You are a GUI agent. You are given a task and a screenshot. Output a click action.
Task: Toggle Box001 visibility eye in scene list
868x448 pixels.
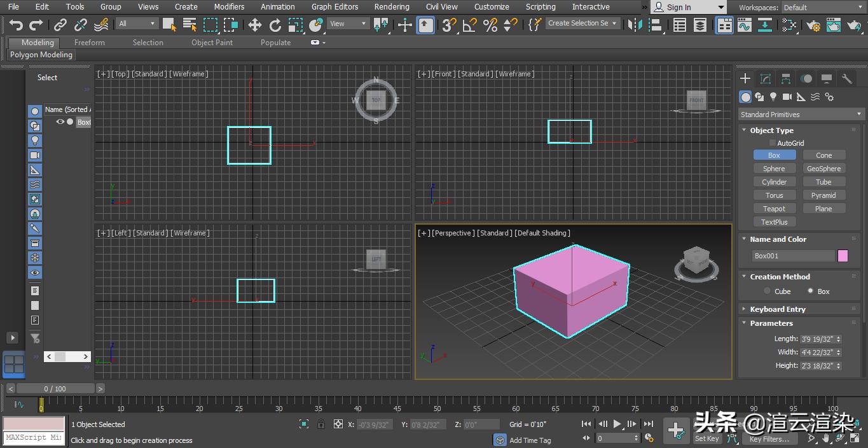(59, 122)
